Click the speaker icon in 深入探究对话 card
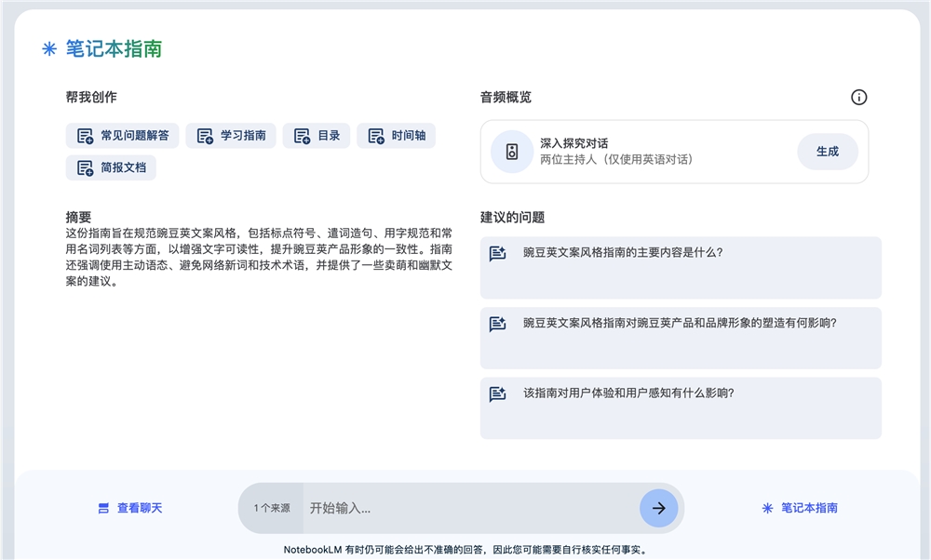 tap(512, 152)
